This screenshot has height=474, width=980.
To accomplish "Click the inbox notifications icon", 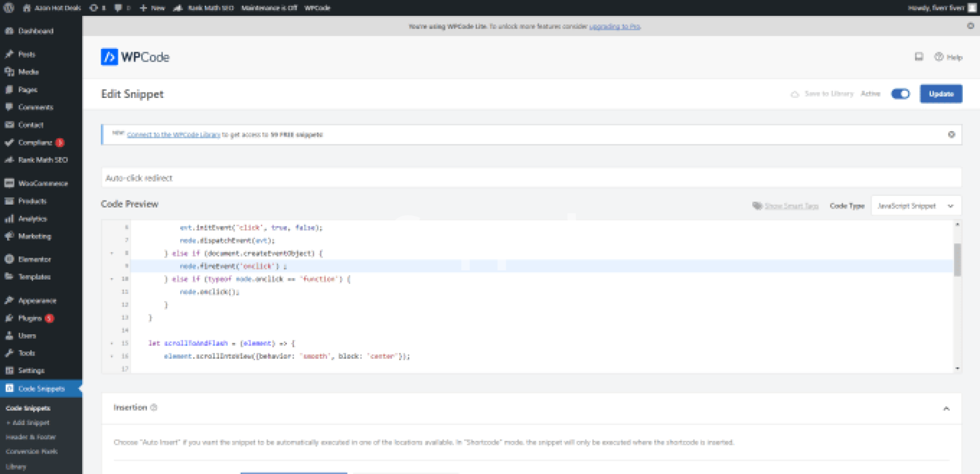I will coord(919,57).
